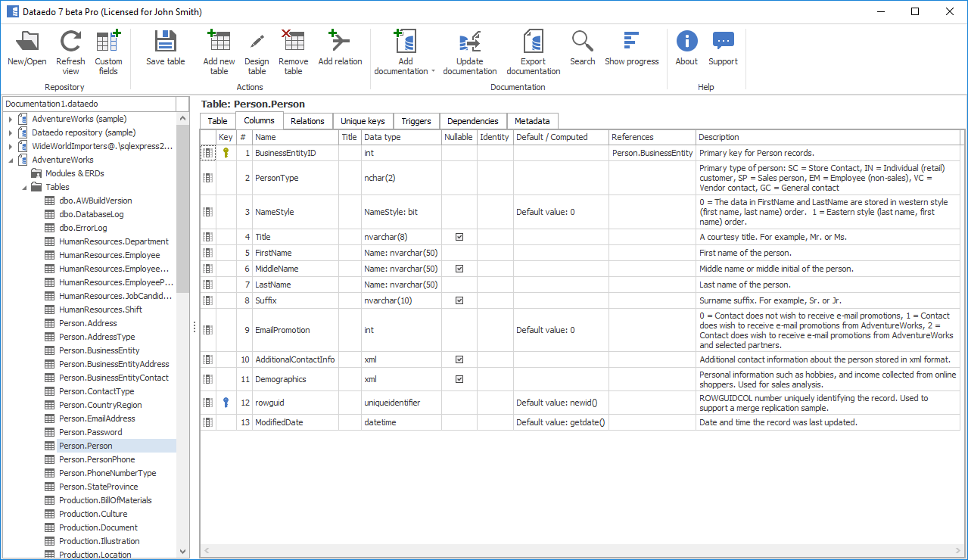The width and height of the screenshot is (968, 560).
Task: Select Person.Address table in the tree
Action: (88, 323)
